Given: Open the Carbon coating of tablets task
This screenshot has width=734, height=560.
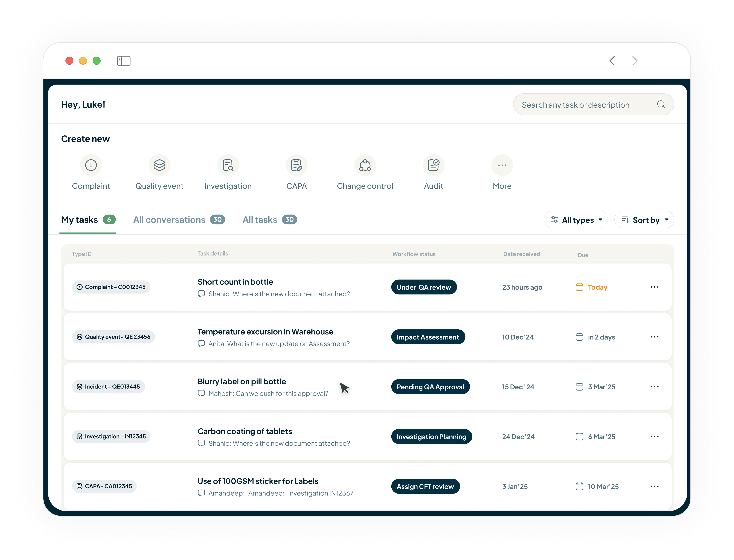Looking at the screenshot, I should (x=244, y=431).
